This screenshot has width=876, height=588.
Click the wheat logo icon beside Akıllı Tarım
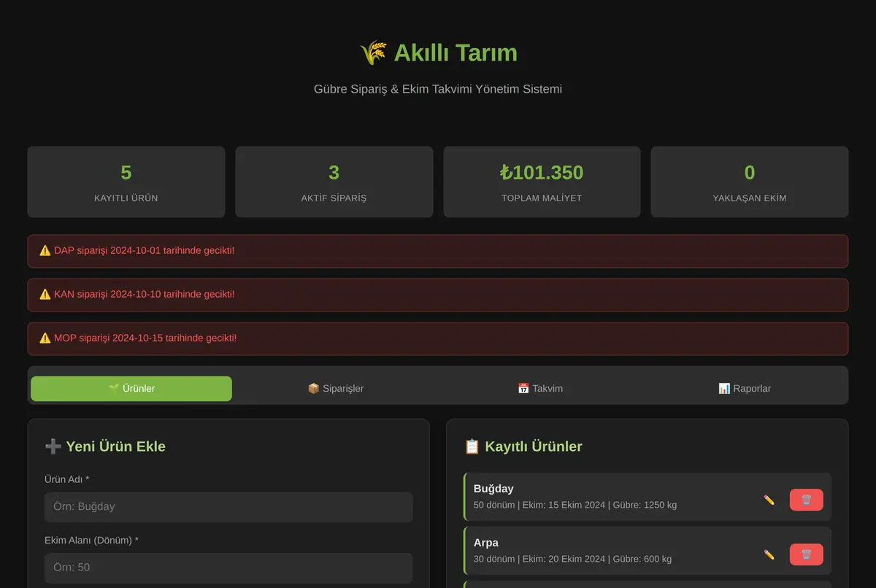point(373,53)
